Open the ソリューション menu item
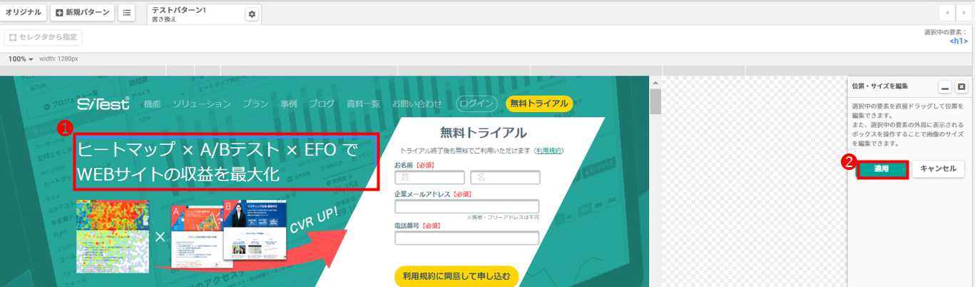 click(x=202, y=104)
